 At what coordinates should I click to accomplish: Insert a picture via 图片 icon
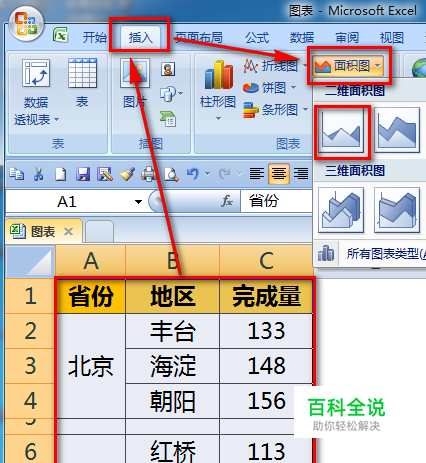pos(135,83)
